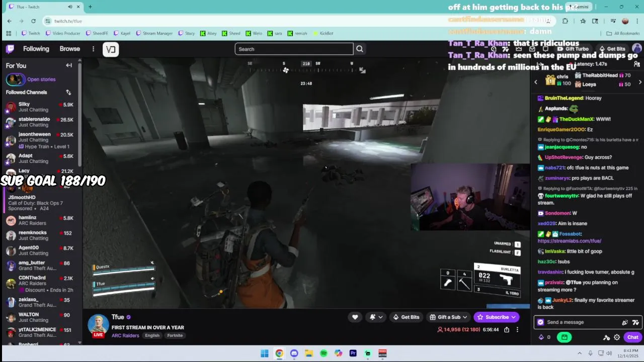Show previous gift leaderboard entries
Viewport: 644px width, 362px height.
coord(536,82)
